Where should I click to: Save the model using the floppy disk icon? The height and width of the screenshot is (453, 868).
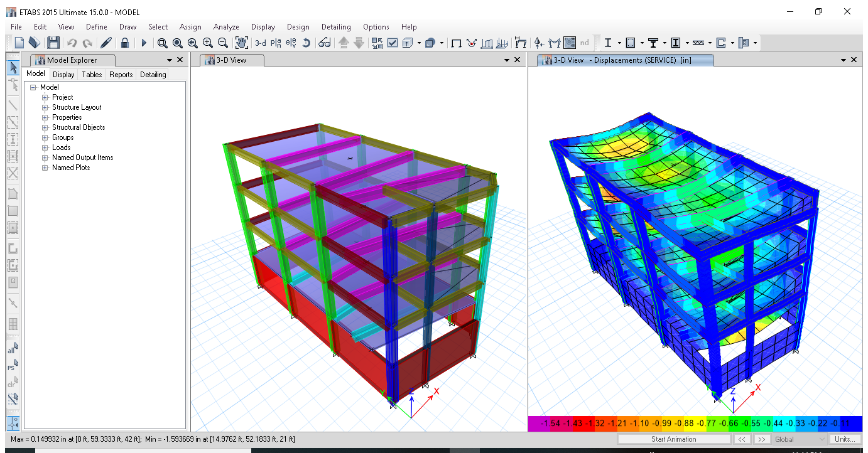[53, 43]
